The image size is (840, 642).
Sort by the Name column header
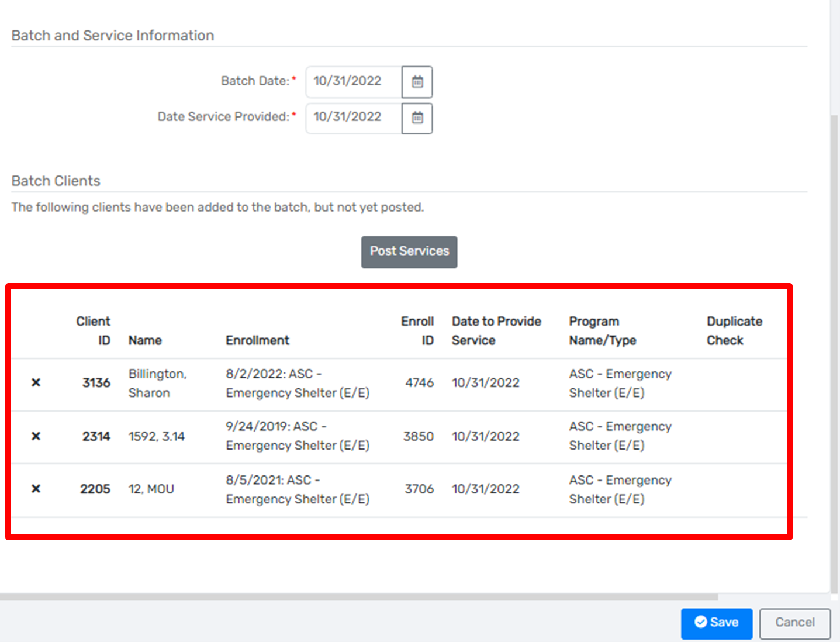[x=145, y=340]
